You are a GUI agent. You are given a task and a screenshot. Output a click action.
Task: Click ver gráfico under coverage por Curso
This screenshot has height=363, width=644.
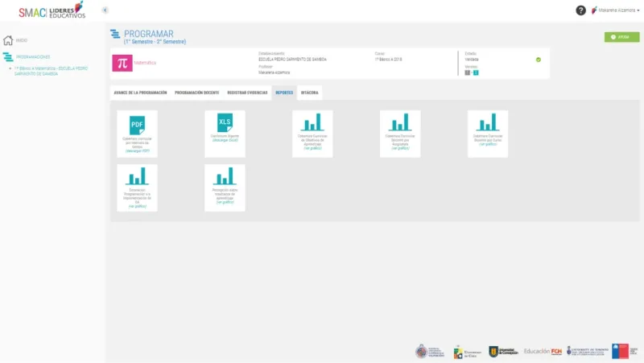coord(488,144)
